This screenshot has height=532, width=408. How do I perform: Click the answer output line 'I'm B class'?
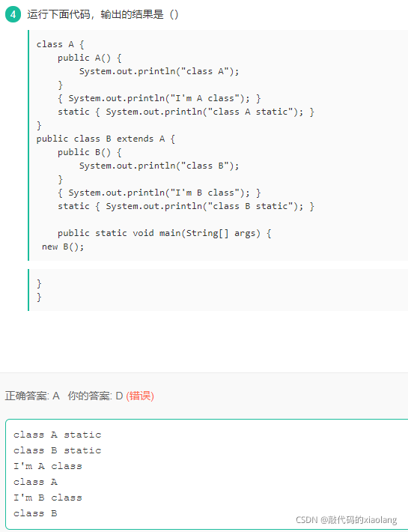coord(48,498)
